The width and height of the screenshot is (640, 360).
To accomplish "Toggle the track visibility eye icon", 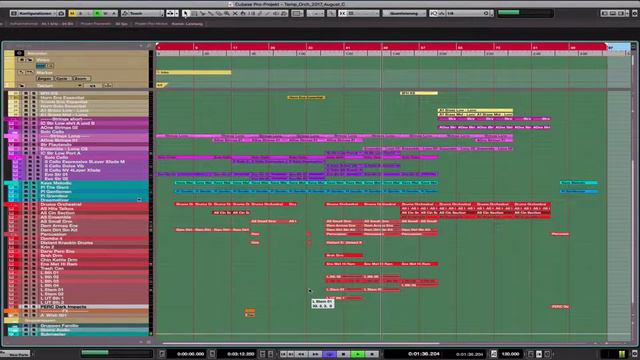I will (x=19, y=53).
